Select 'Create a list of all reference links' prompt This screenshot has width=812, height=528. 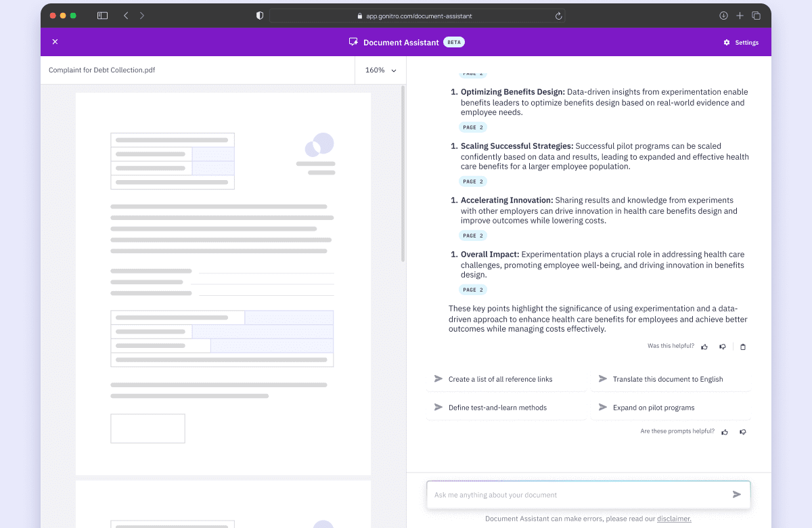click(506, 379)
